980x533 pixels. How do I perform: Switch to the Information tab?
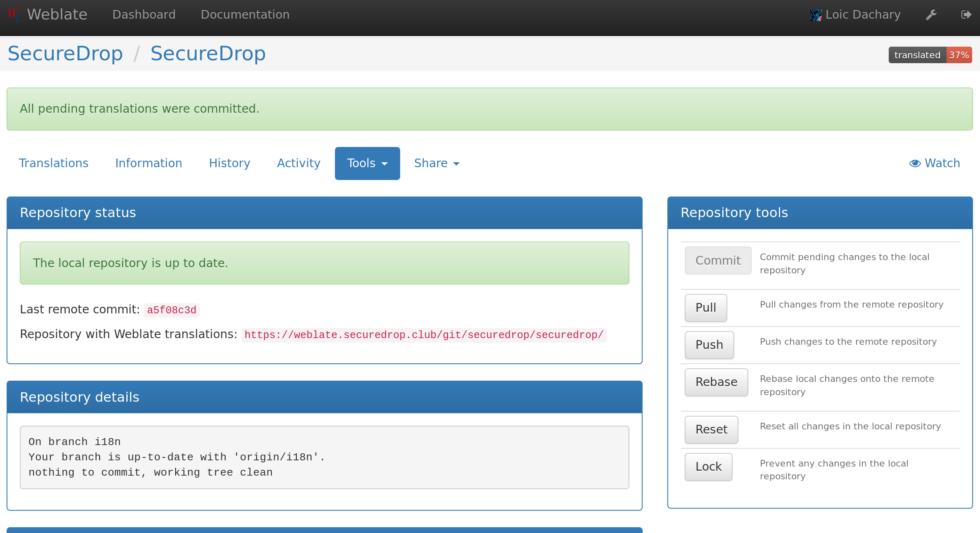149,163
